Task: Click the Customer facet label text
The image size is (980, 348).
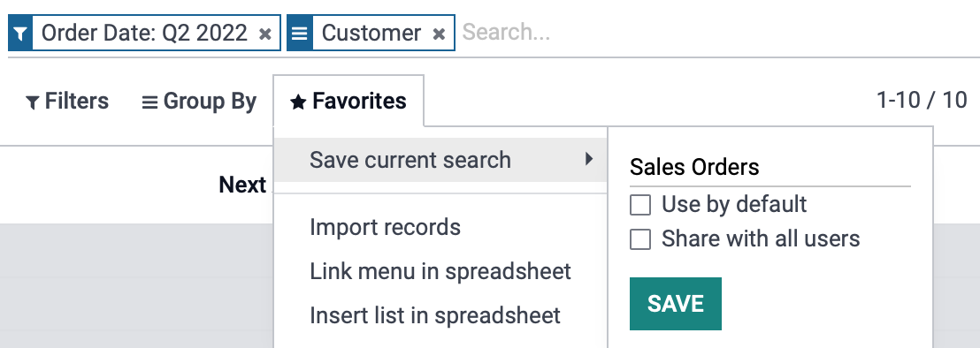Action: [371, 33]
